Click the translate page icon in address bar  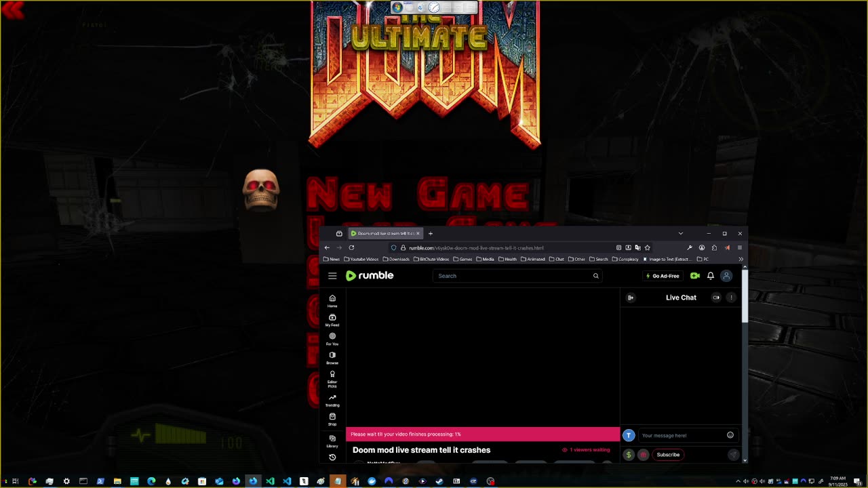pyautogui.click(x=637, y=248)
